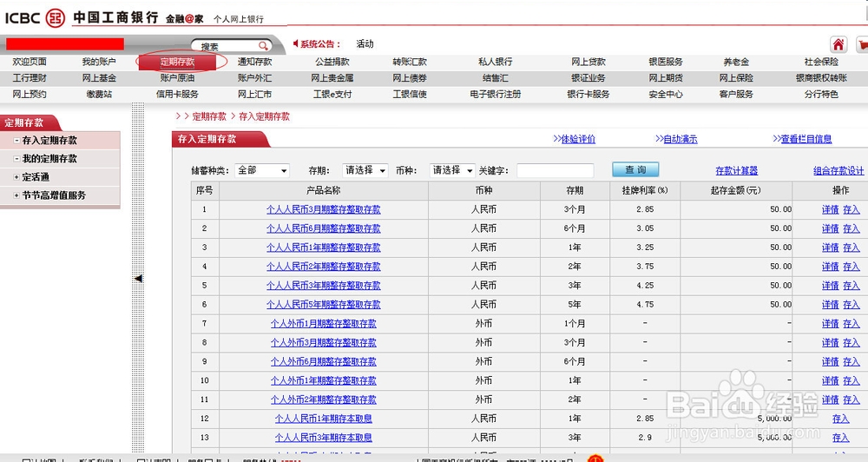The width and height of the screenshot is (868, 462).
Task: Click the search box at top
Action: (x=231, y=46)
